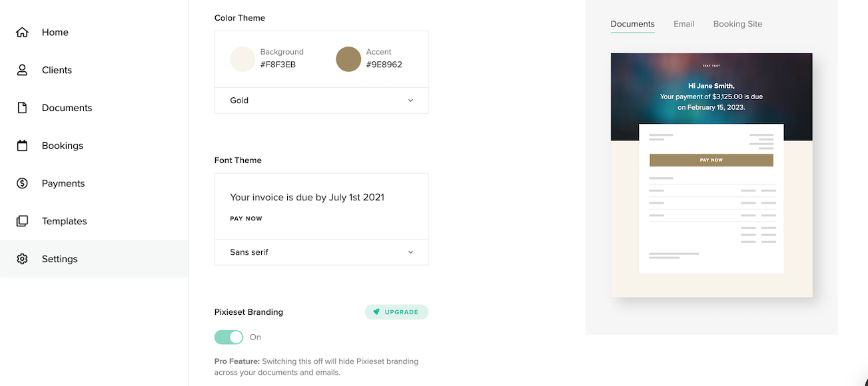This screenshot has height=386, width=868.
Task: Click the UPGRADE button
Action: point(396,311)
